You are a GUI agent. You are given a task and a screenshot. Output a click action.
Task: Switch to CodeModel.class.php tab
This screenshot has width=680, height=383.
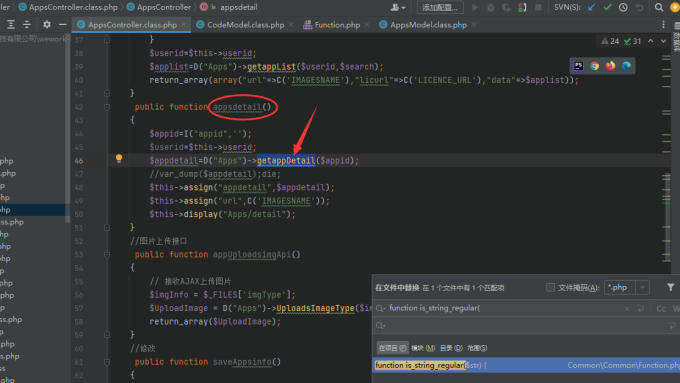(x=245, y=25)
